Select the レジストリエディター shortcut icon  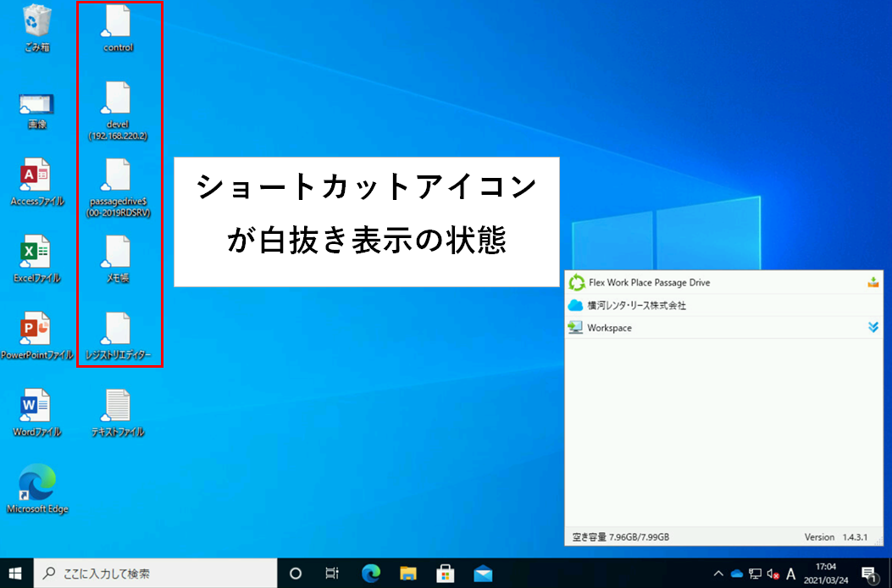(118, 330)
